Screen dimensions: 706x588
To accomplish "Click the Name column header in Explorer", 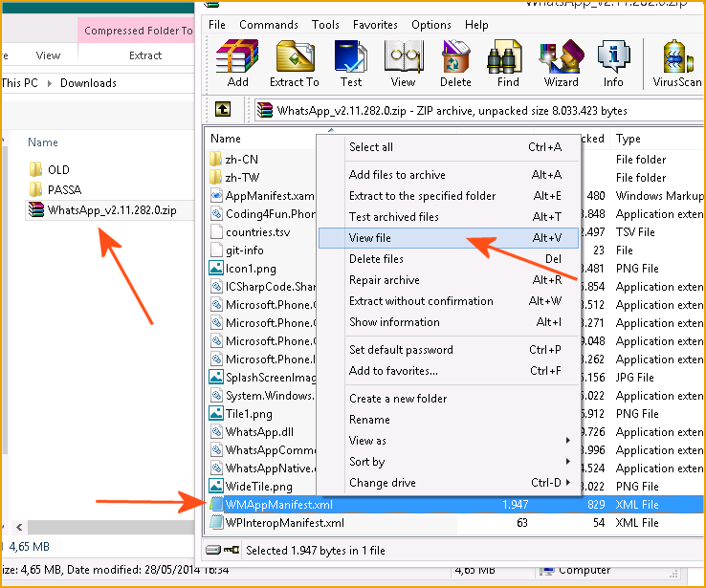I will (43, 142).
